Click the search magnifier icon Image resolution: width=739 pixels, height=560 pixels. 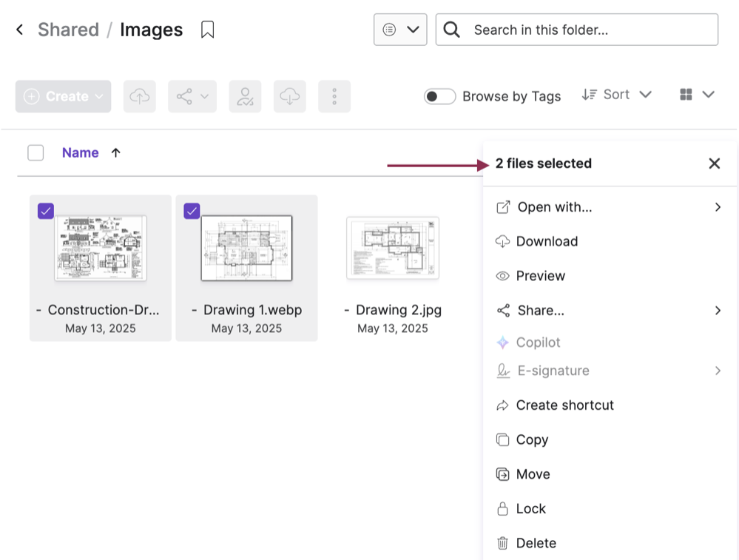(451, 30)
